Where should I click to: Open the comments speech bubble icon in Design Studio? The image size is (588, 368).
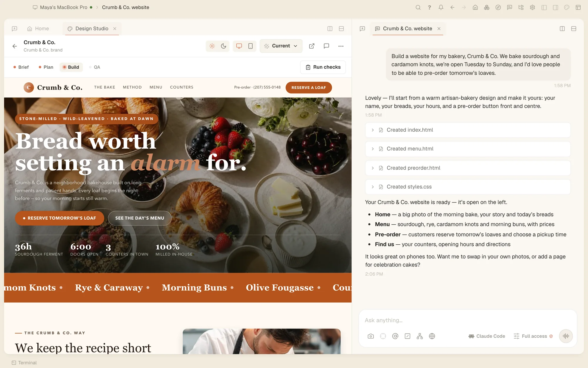326,46
